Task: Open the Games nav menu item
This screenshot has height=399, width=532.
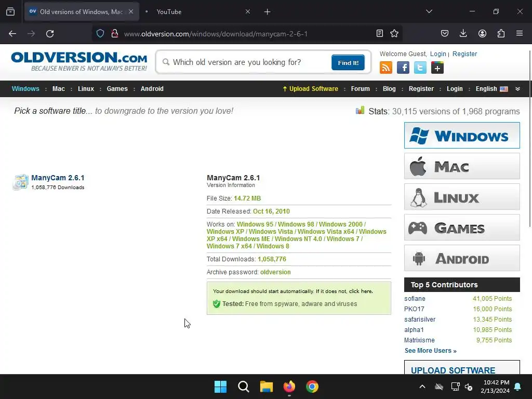Action: tap(117, 88)
